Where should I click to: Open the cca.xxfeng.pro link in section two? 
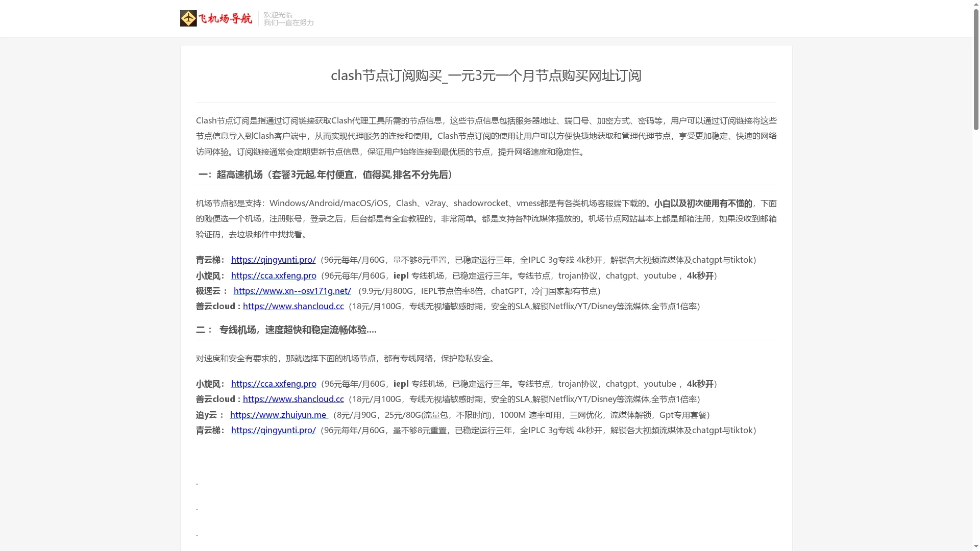(274, 384)
